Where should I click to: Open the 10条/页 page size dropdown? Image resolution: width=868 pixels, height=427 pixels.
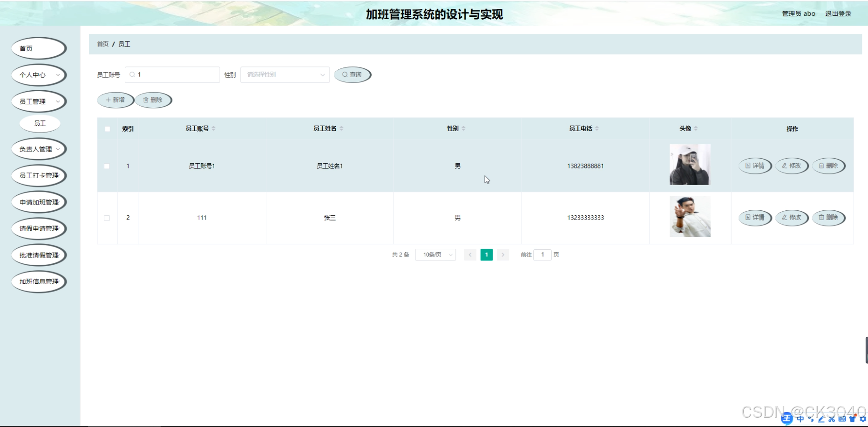[435, 254]
